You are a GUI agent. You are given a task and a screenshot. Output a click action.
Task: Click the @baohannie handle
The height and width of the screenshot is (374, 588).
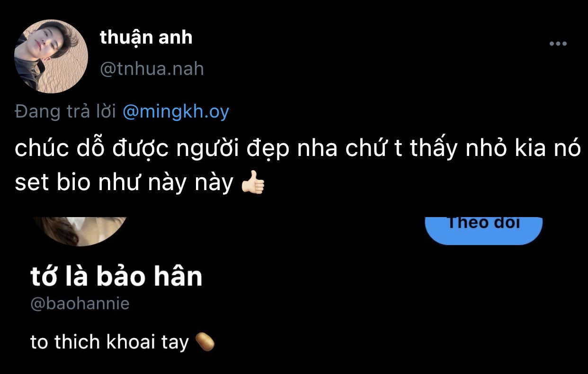[80, 304]
